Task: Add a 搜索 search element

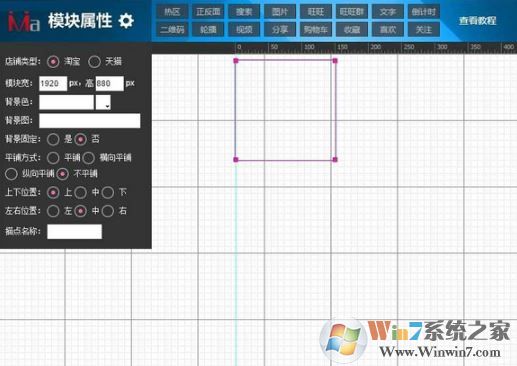Action: (244, 12)
